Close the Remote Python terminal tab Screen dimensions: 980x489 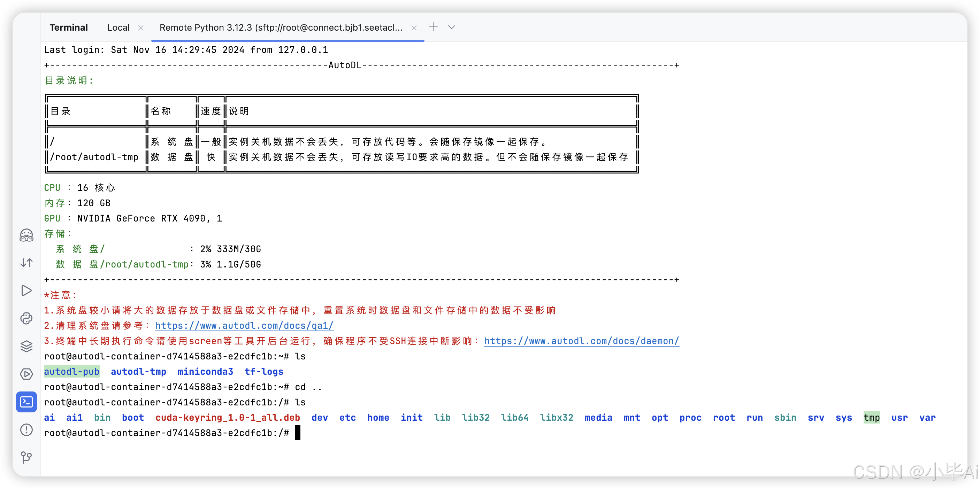[x=414, y=28]
